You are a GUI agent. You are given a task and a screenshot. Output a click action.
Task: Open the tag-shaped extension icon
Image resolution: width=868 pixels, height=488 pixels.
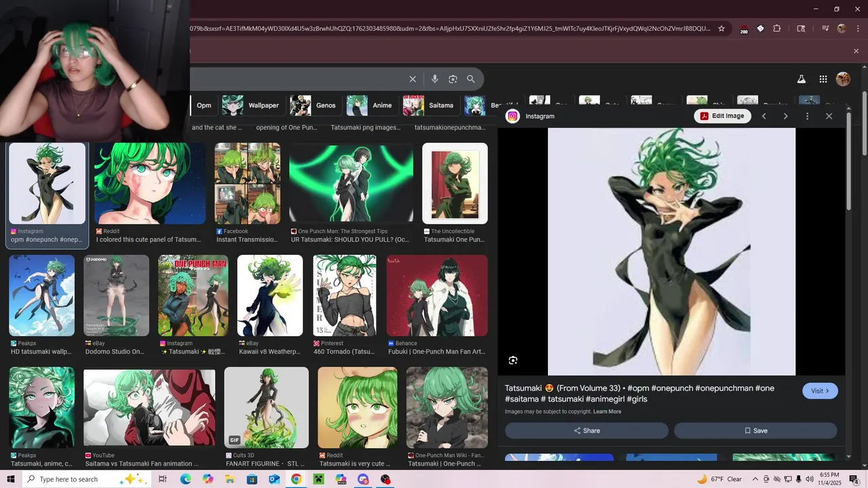(760, 28)
